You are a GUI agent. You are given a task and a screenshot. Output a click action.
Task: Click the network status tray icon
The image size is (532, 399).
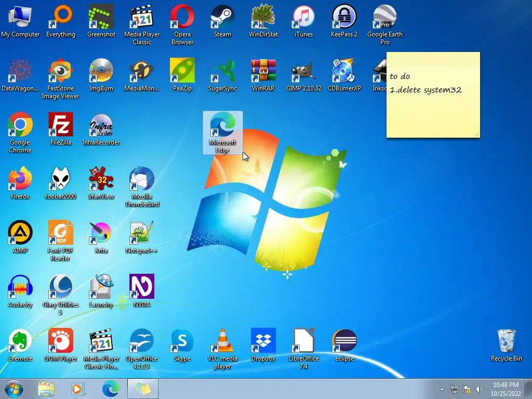[x=454, y=389]
